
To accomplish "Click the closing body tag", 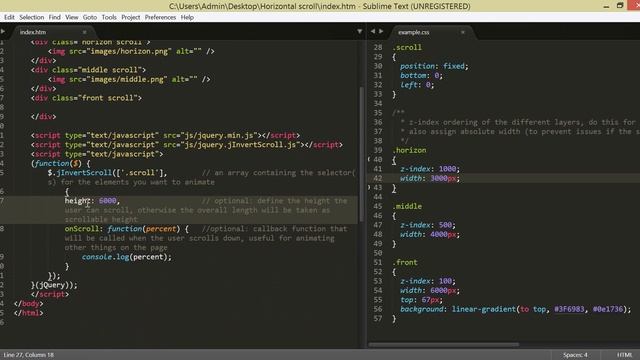I will coord(29,304).
